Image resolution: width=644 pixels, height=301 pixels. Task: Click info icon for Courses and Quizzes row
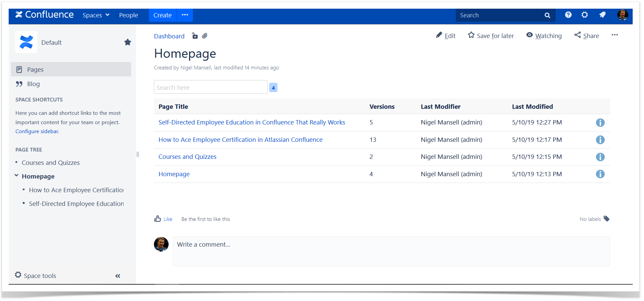pyautogui.click(x=600, y=157)
